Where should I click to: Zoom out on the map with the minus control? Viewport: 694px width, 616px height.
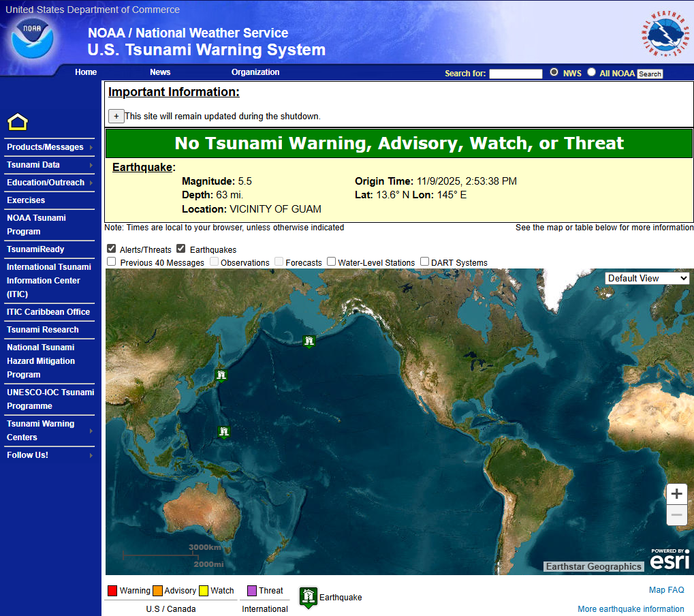point(676,515)
